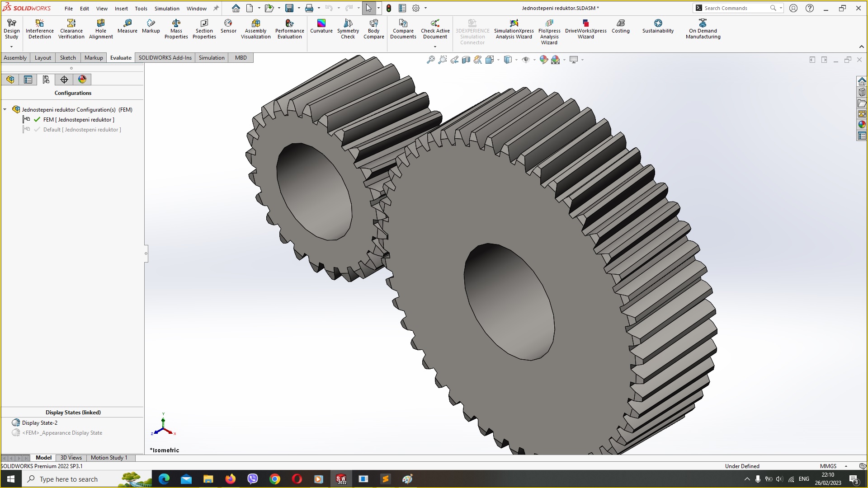Click the Motion Study 1 tab
The image size is (868, 488).
pyautogui.click(x=109, y=458)
